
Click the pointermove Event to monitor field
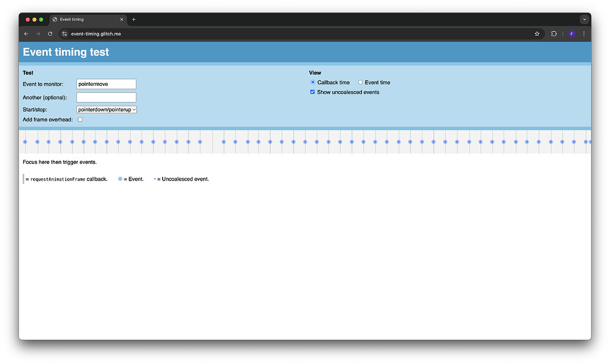(x=106, y=83)
